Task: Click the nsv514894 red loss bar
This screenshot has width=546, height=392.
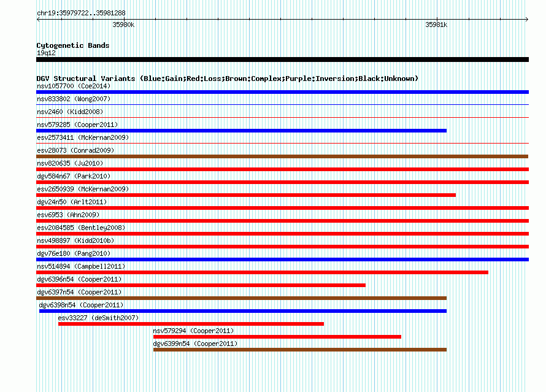Action: [262, 272]
